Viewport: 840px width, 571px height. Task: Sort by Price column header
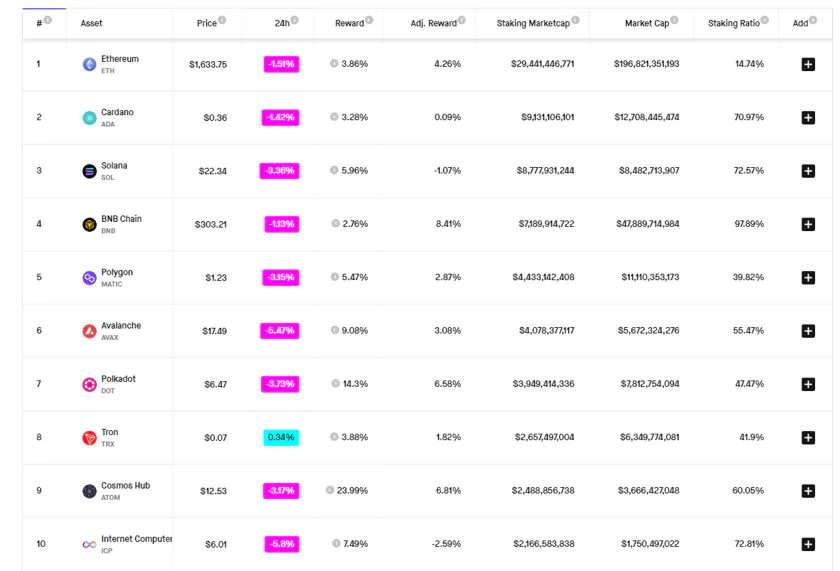(x=207, y=23)
